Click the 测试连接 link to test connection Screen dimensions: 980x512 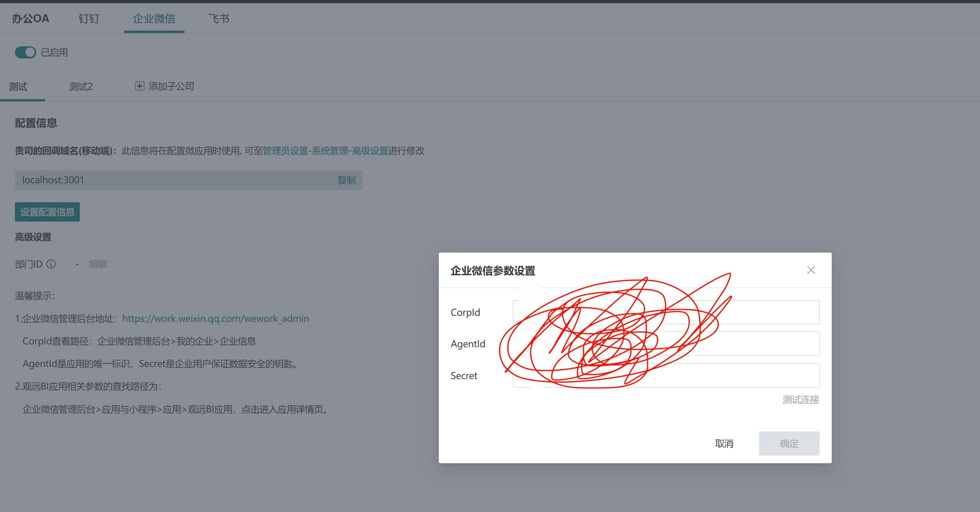[x=801, y=400]
